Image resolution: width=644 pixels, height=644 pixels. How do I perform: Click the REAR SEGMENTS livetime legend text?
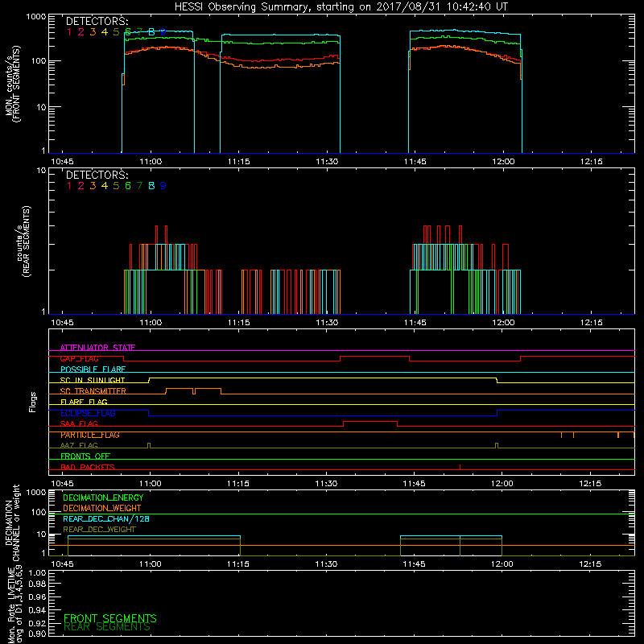point(107,627)
